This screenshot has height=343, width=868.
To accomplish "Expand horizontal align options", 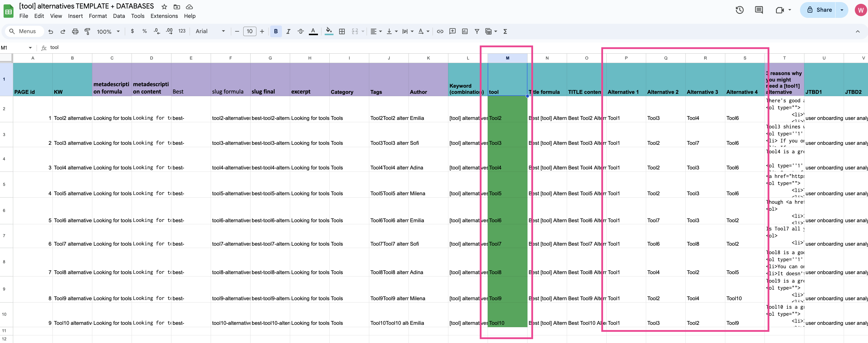I will pos(380,31).
